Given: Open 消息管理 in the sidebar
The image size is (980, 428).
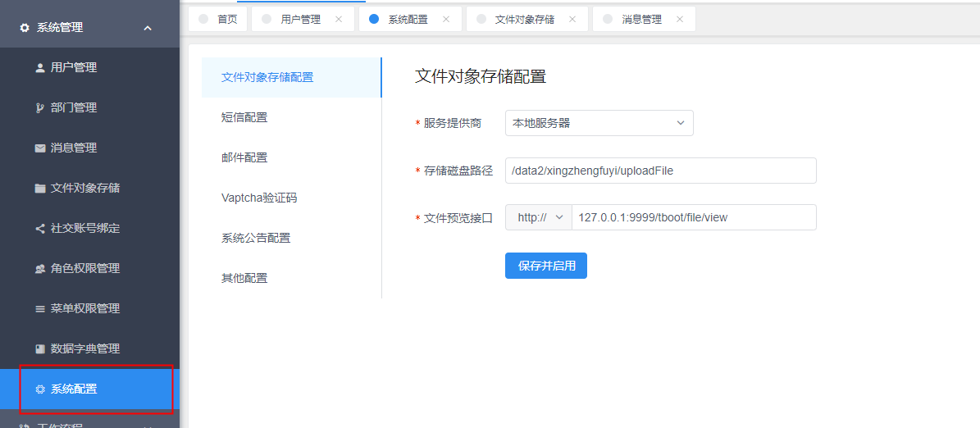Looking at the screenshot, I should 90,148.
